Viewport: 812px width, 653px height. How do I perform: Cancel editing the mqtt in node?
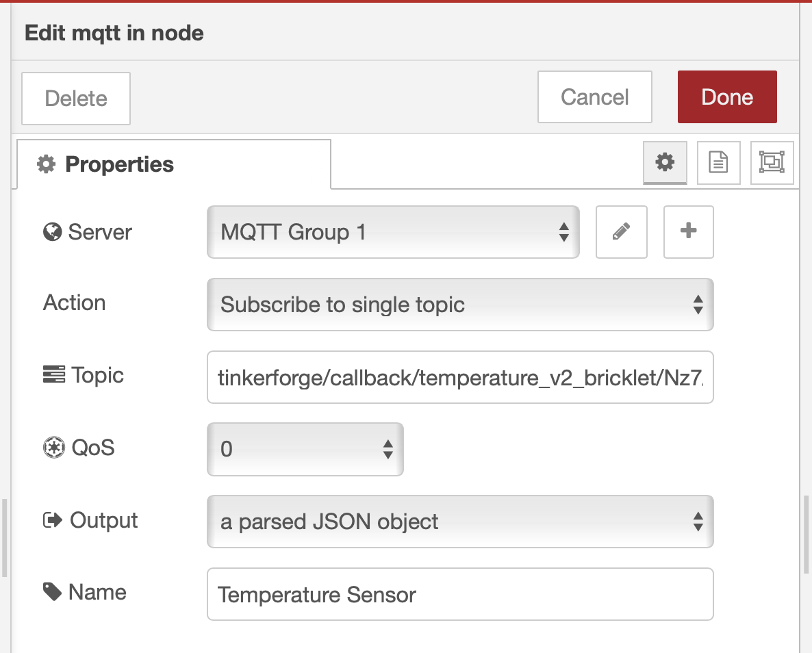tap(594, 97)
